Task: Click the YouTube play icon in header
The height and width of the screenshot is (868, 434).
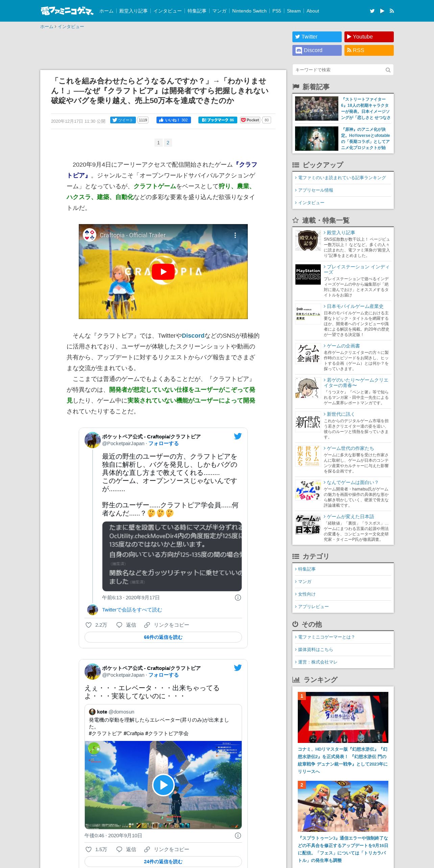Action: click(382, 11)
